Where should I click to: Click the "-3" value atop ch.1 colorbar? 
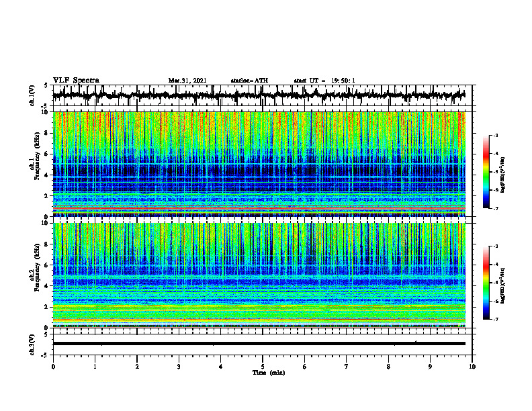(496, 136)
